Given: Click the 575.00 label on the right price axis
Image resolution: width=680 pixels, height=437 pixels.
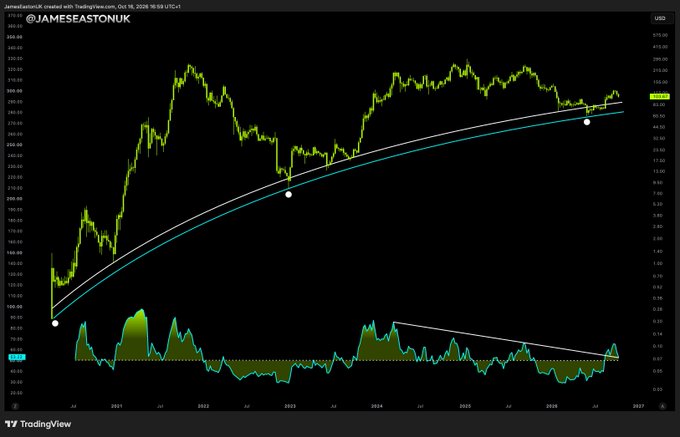Looking at the screenshot, I should (x=659, y=35).
